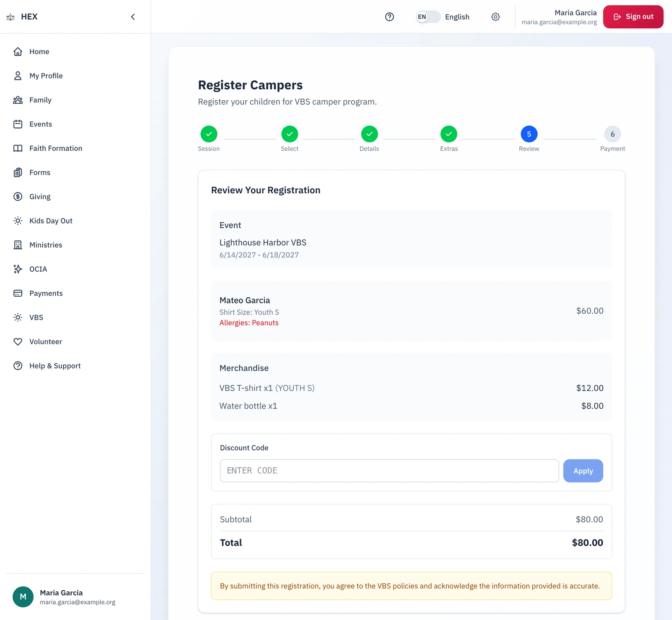This screenshot has width=672, height=620.
Task: Jump to Payment step 6
Action: coord(613,134)
